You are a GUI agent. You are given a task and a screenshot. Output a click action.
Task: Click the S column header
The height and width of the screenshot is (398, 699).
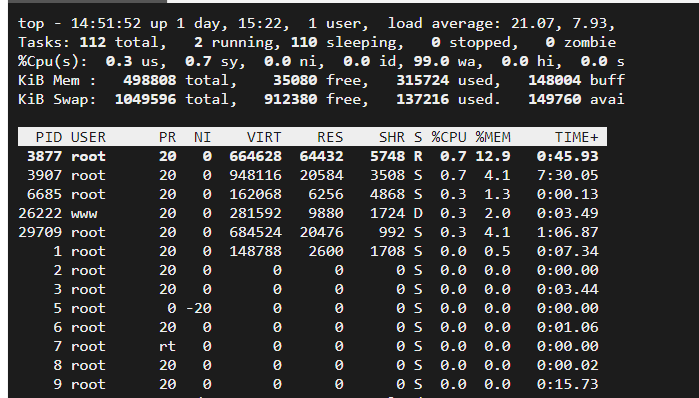coord(418,137)
